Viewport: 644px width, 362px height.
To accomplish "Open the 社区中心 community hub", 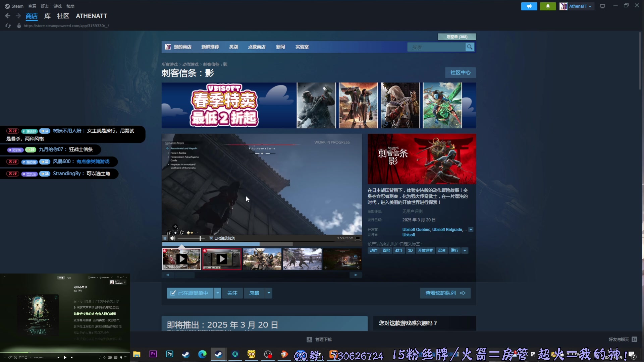I will click(461, 72).
